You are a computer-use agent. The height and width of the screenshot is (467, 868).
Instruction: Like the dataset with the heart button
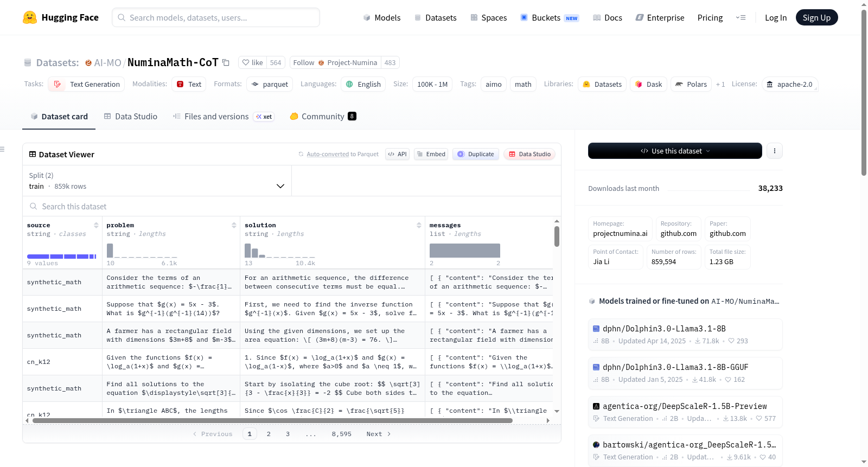[x=252, y=62]
